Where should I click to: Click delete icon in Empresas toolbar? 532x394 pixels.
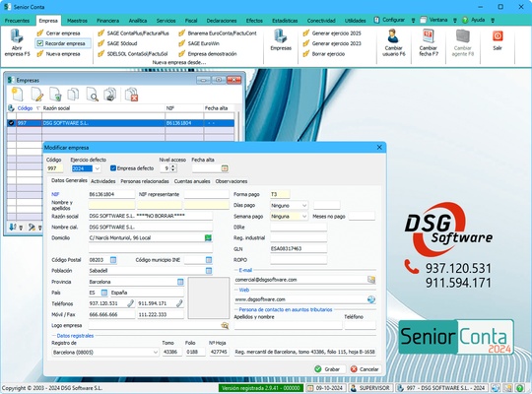pyautogui.click(x=131, y=95)
